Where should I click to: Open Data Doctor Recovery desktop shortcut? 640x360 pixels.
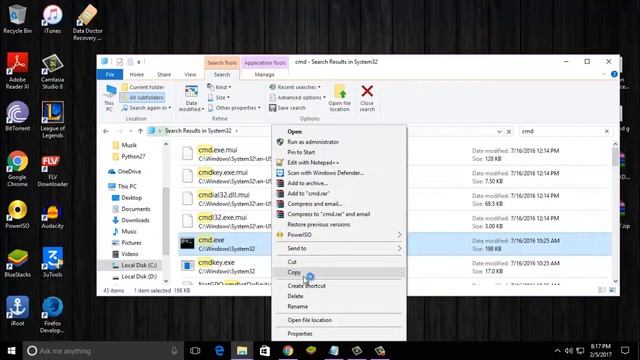click(87, 22)
